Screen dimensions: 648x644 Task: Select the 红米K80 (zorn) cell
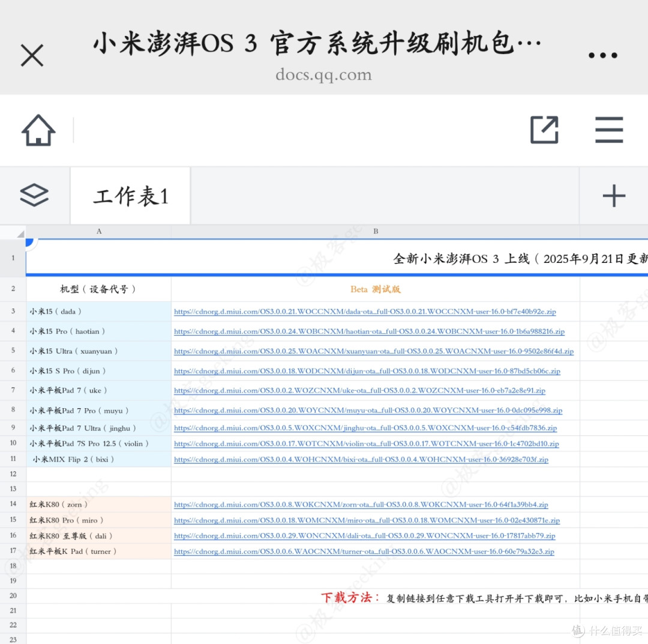(98, 504)
